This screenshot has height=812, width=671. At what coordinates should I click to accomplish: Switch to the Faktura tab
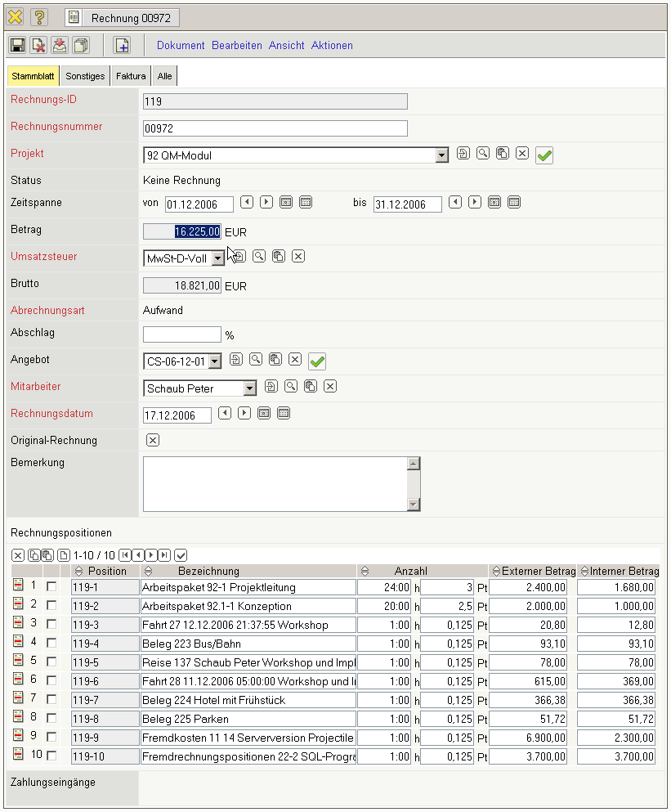pos(131,76)
